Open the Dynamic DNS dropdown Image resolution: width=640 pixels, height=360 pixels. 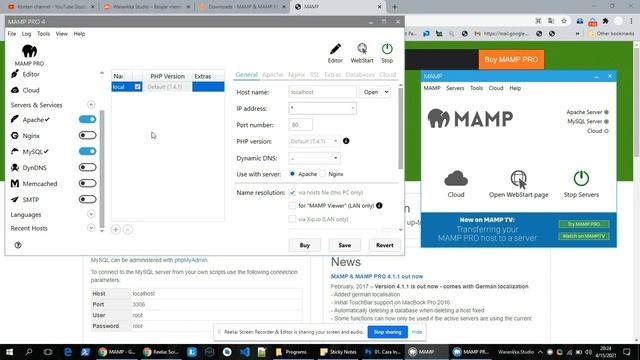(314, 158)
